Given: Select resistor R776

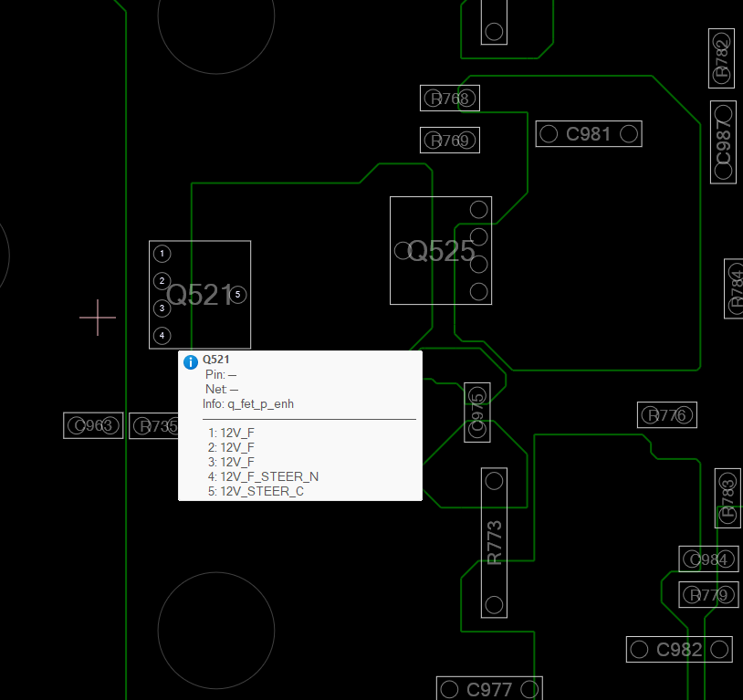Looking at the screenshot, I should point(666,415).
